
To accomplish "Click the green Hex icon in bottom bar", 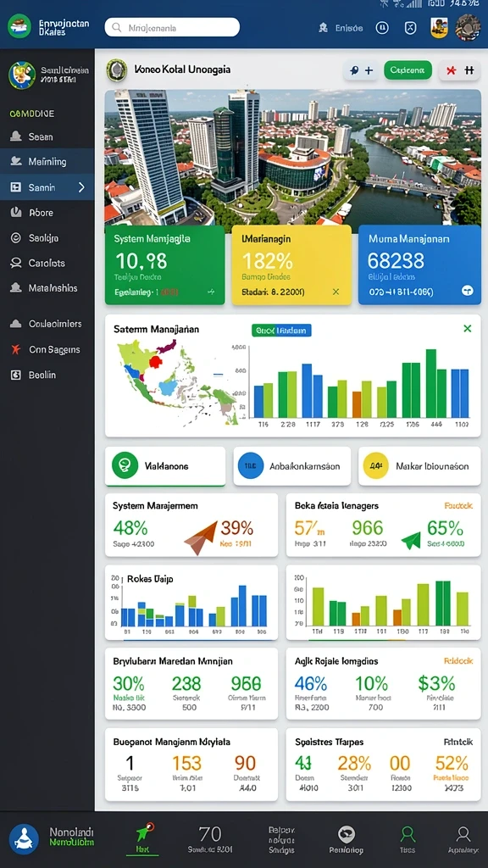I will [143, 832].
